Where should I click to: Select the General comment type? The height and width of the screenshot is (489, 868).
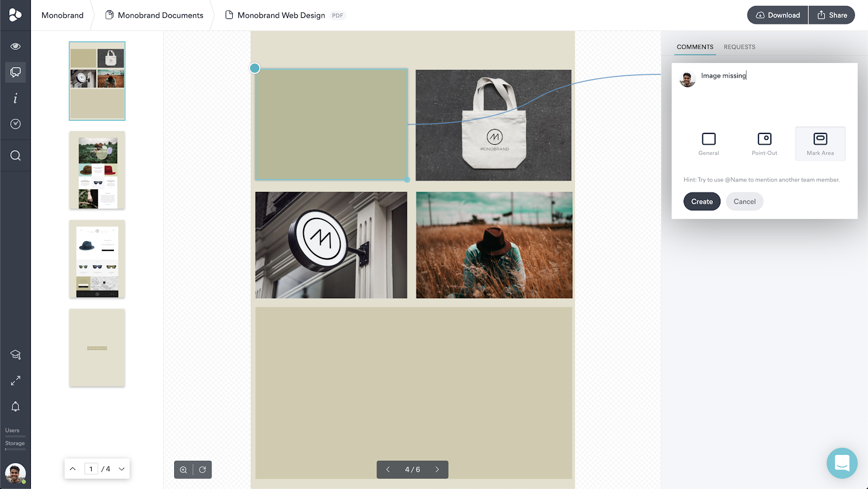coord(709,144)
